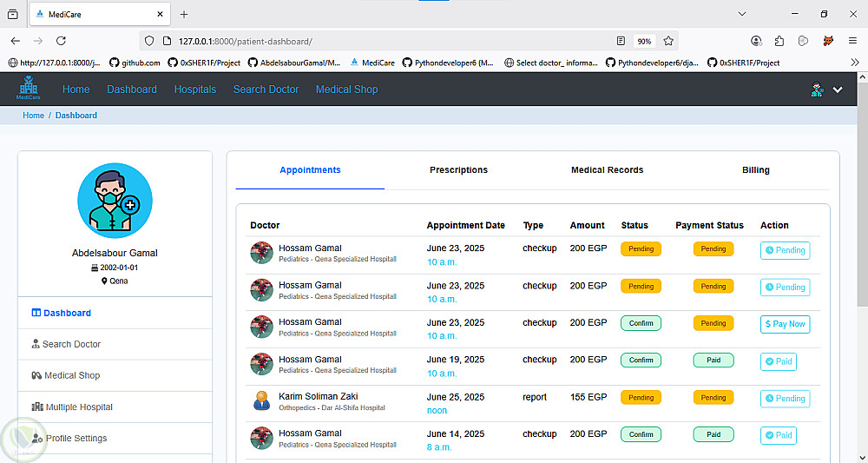868x463 pixels.
Task: Show more bookmarks chevron
Action: click(x=855, y=63)
